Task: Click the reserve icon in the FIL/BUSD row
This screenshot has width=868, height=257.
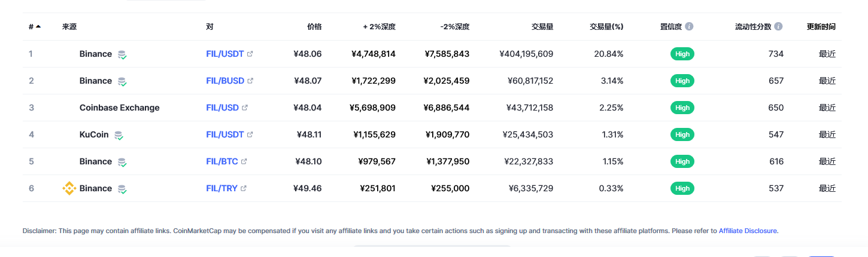Action: [x=122, y=81]
